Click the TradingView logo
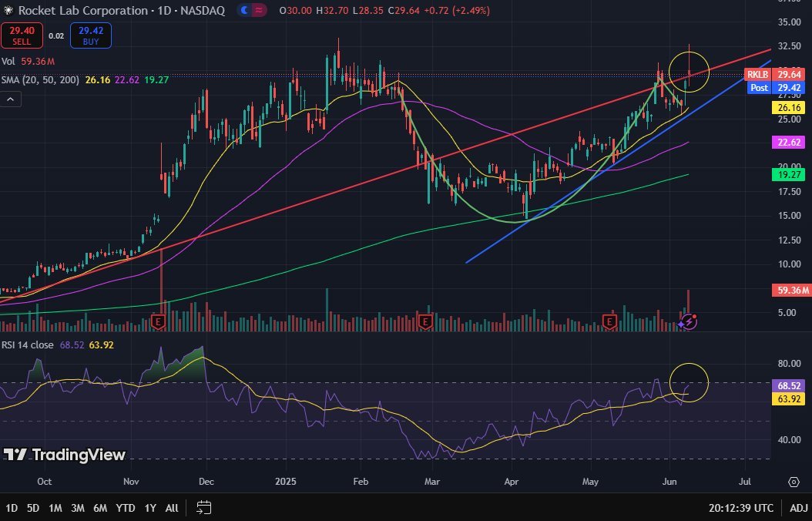This screenshot has width=812, height=521. click(x=64, y=455)
